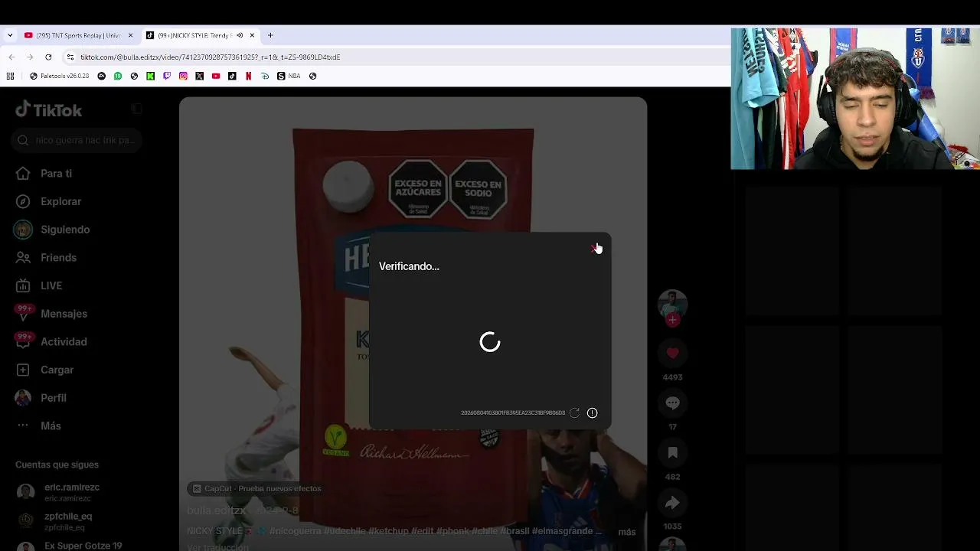Screen dimensions: 980x551
Task: Open CapCut Prueba nuevos efectos link
Action: point(256,488)
